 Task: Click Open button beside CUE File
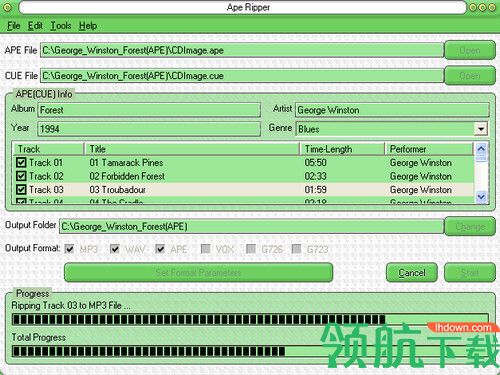(x=470, y=76)
